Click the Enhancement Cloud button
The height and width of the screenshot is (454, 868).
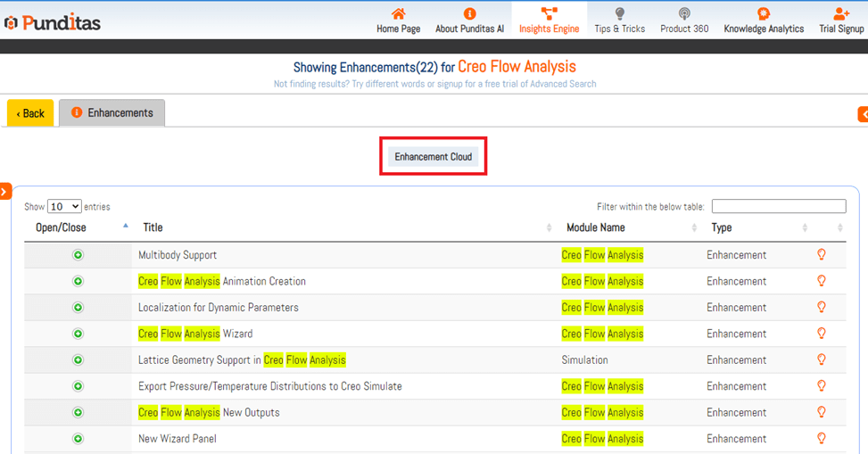(x=434, y=157)
